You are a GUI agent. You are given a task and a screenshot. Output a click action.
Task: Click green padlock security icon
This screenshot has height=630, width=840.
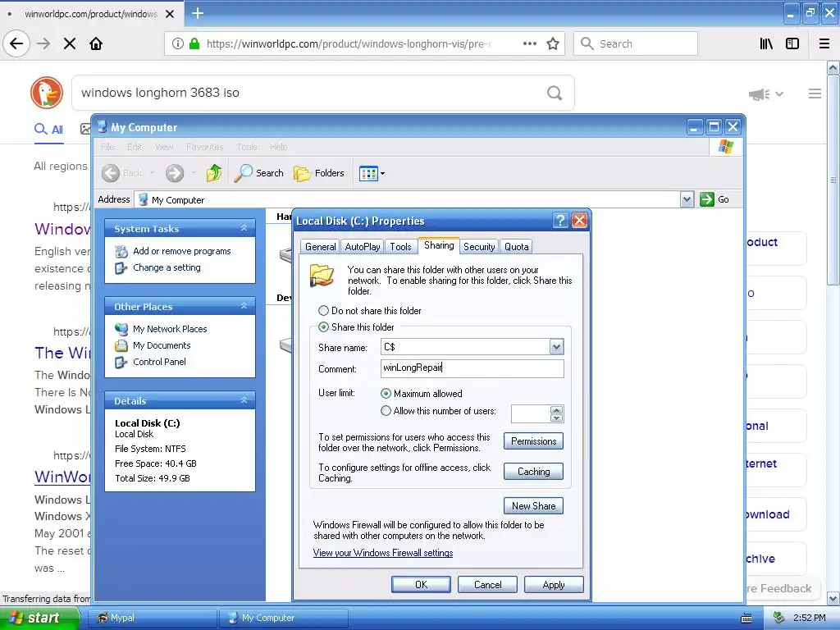click(194, 43)
